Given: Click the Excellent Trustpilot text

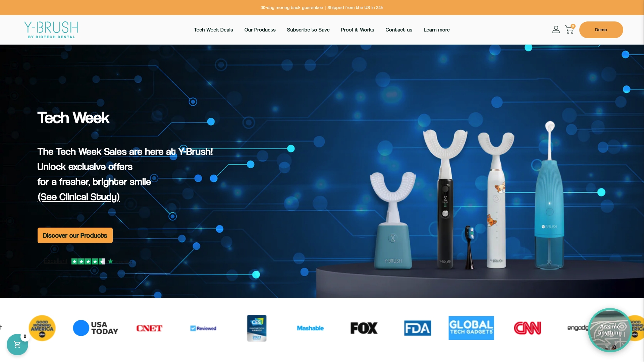Looking at the screenshot, I should [x=56, y=261].
